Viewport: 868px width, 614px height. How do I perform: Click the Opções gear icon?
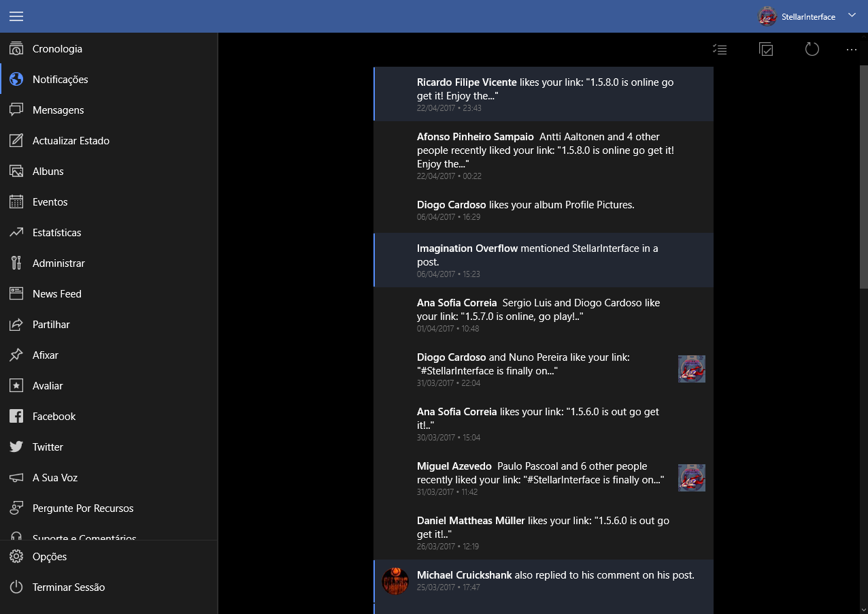click(x=16, y=556)
